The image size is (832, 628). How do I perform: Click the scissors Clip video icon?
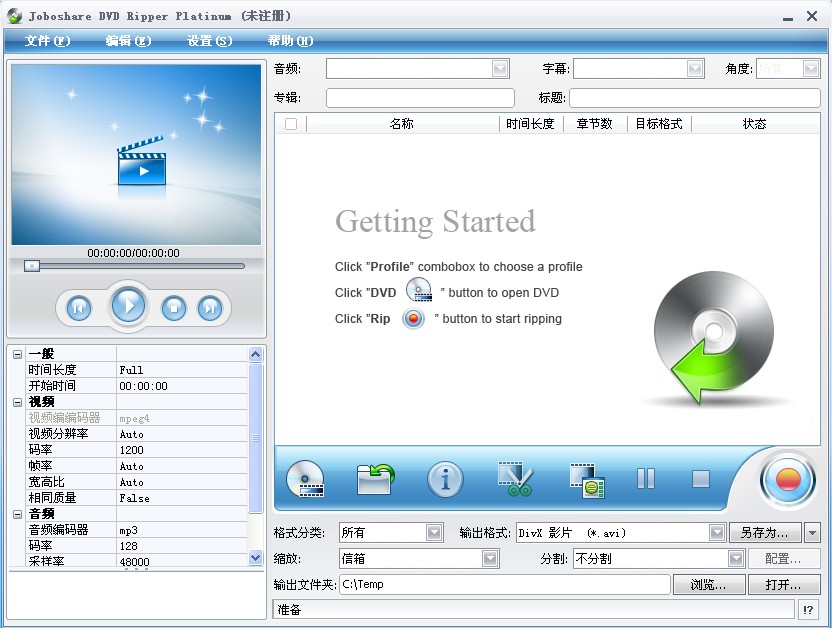tap(515, 479)
